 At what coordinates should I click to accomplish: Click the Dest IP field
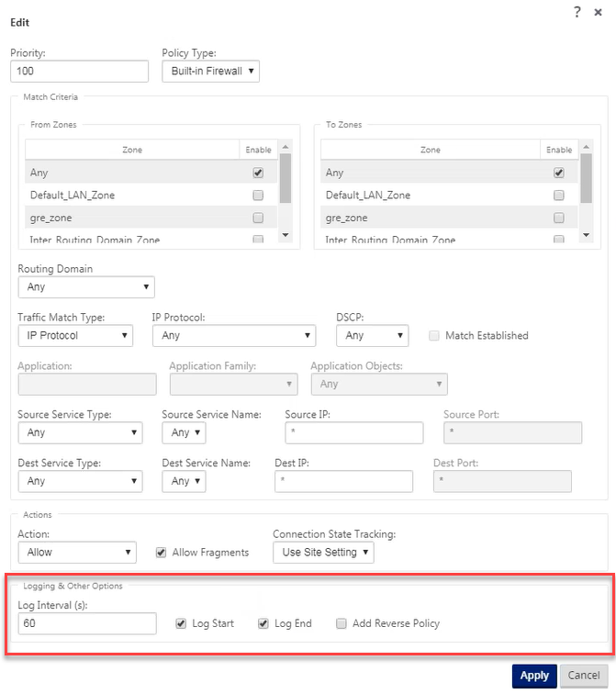pos(344,482)
